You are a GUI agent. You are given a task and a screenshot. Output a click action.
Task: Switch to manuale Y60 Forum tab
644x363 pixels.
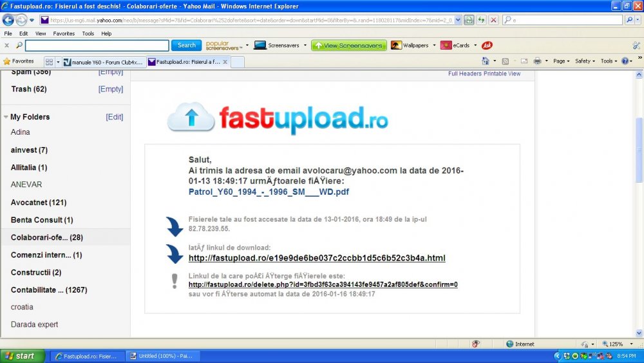(x=104, y=62)
